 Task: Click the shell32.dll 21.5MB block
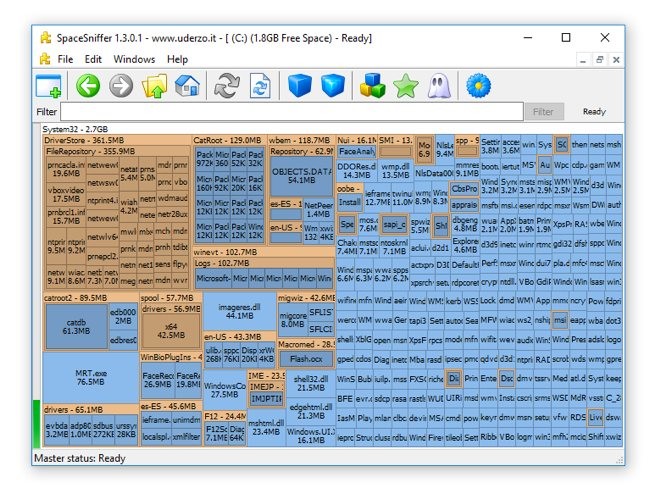[310, 383]
